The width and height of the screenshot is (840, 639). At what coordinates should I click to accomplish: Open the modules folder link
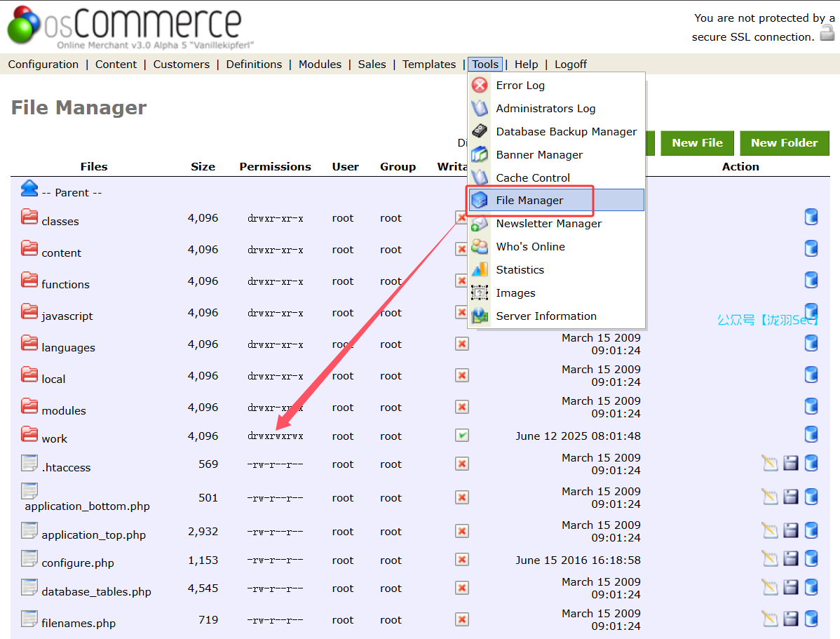64,410
